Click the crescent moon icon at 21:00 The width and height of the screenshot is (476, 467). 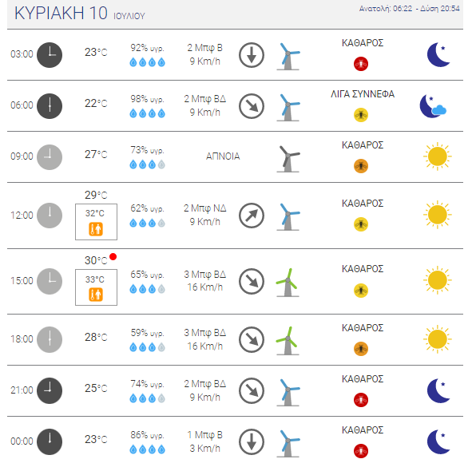438,390
